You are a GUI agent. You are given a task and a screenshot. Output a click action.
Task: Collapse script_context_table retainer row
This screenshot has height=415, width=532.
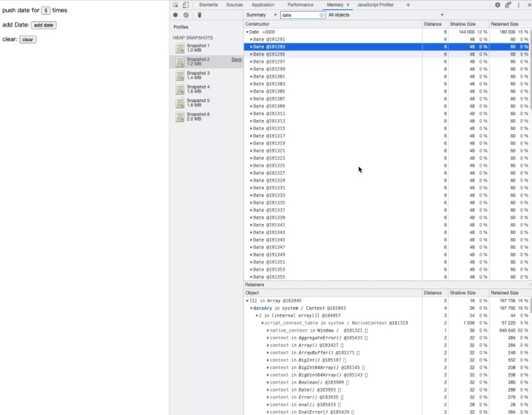(x=262, y=323)
